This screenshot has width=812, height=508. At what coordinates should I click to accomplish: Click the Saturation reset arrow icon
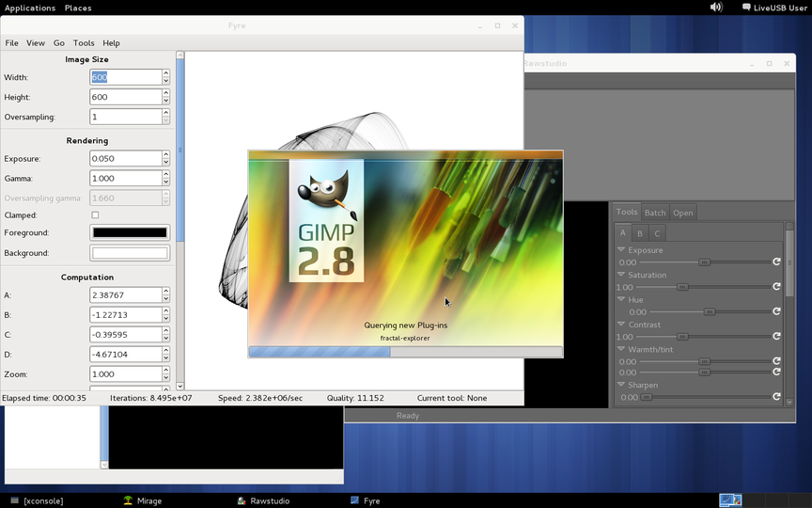pos(776,287)
